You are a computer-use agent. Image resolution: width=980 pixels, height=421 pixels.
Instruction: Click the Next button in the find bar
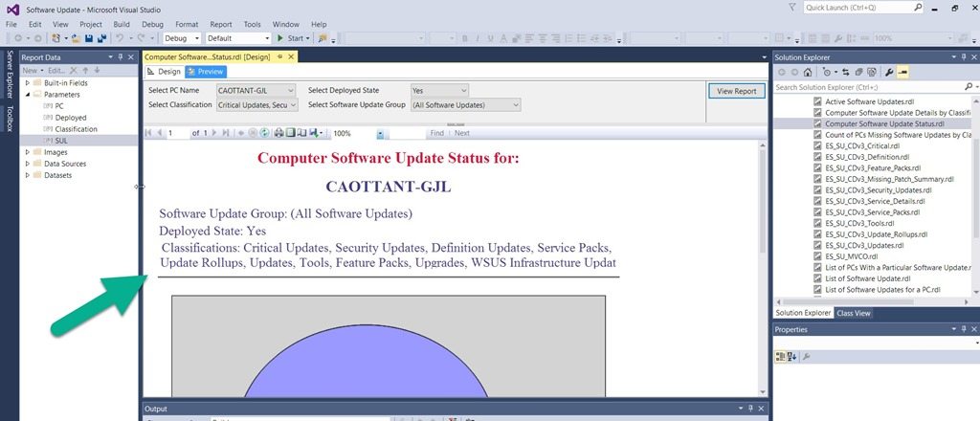(462, 133)
